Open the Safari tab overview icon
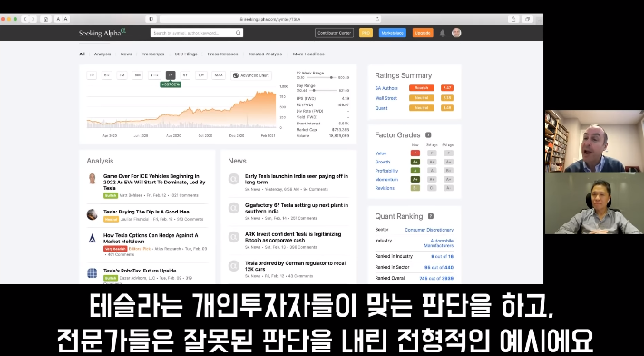Screen dimensions: 644x356 [527, 19]
